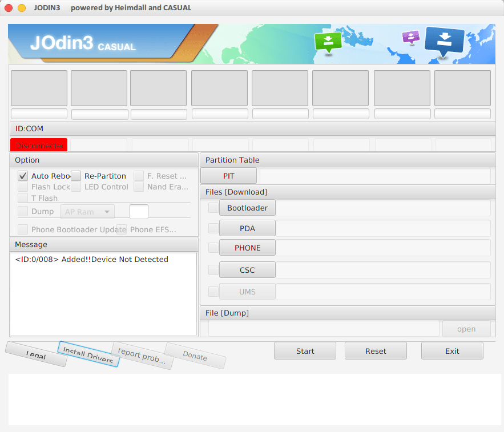Check the F. Reset Time option
Viewport: 504px width, 432px height.
139,176
